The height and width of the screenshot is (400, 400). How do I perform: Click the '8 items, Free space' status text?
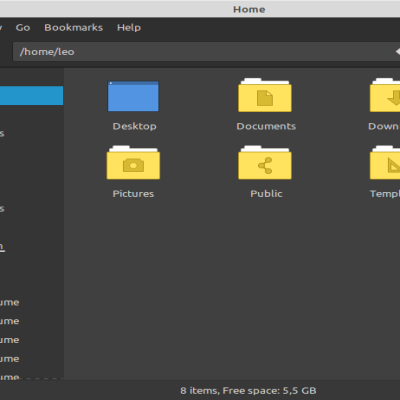coord(248,391)
